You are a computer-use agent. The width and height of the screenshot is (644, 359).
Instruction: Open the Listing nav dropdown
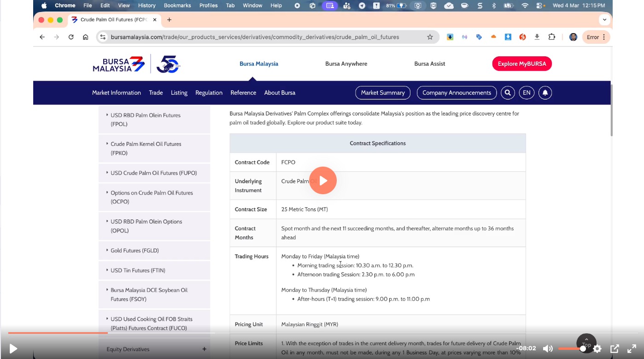tap(179, 93)
